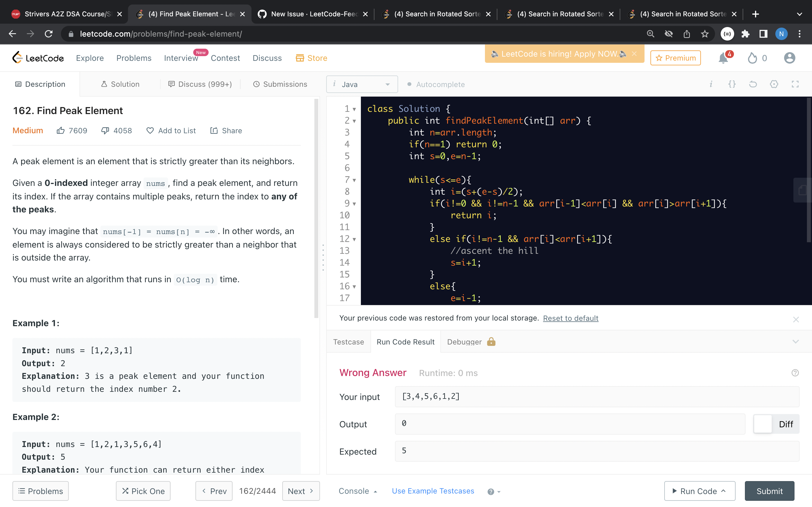Click the curly braces format code icon
Image resolution: width=812 pixels, height=507 pixels.
[732, 84]
